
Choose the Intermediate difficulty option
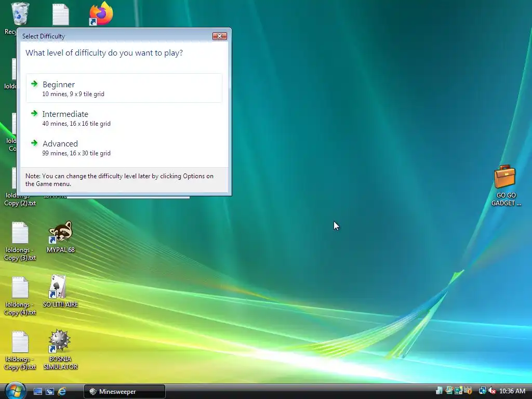pos(124,118)
